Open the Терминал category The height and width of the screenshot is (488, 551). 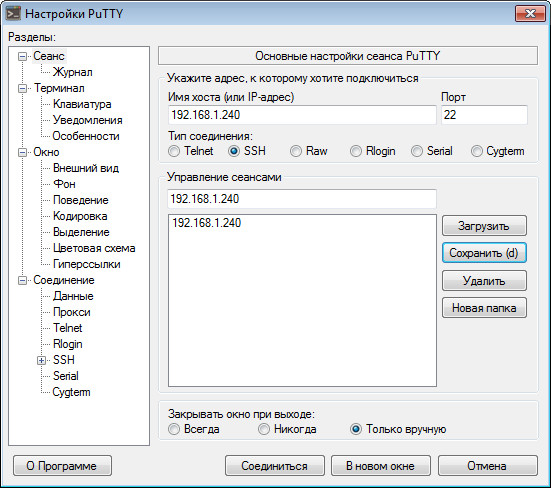coord(59,88)
